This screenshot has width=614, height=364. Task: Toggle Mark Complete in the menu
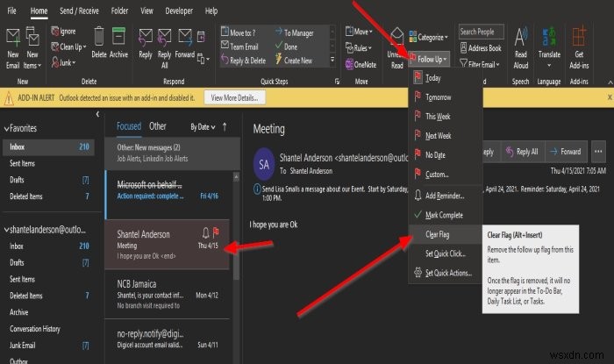pyautogui.click(x=446, y=215)
